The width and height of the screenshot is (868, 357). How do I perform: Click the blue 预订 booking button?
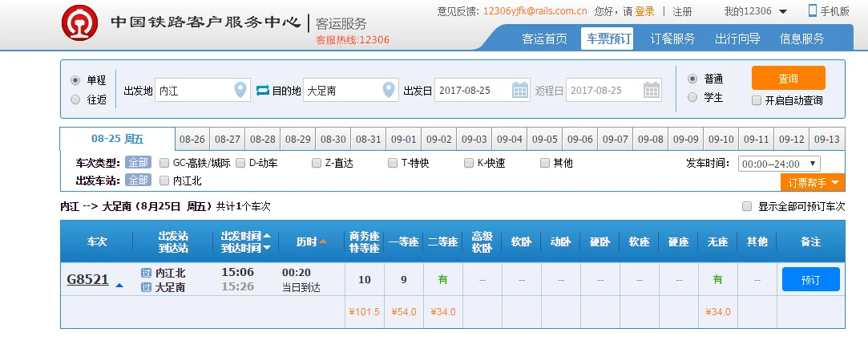pos(810,279)
